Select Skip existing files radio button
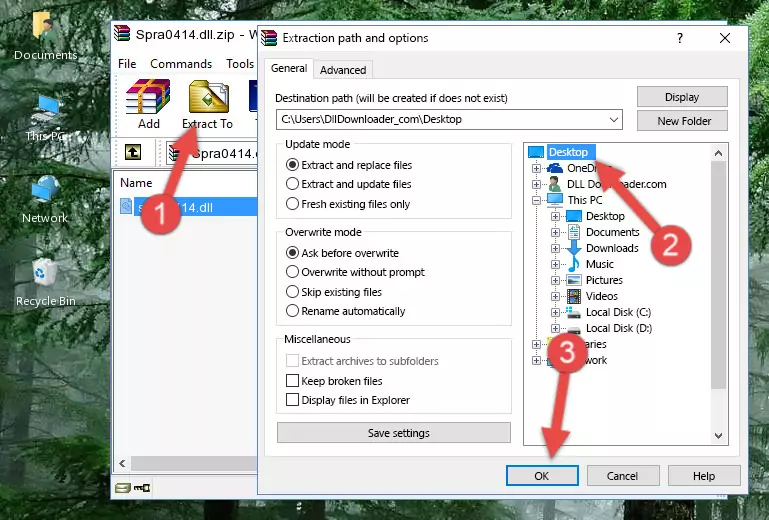This screenshot has width=769, height=520. tap(292, 291)
